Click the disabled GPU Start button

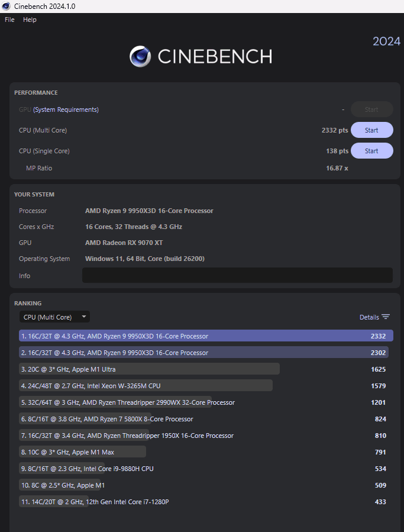[x=372, y=109]
